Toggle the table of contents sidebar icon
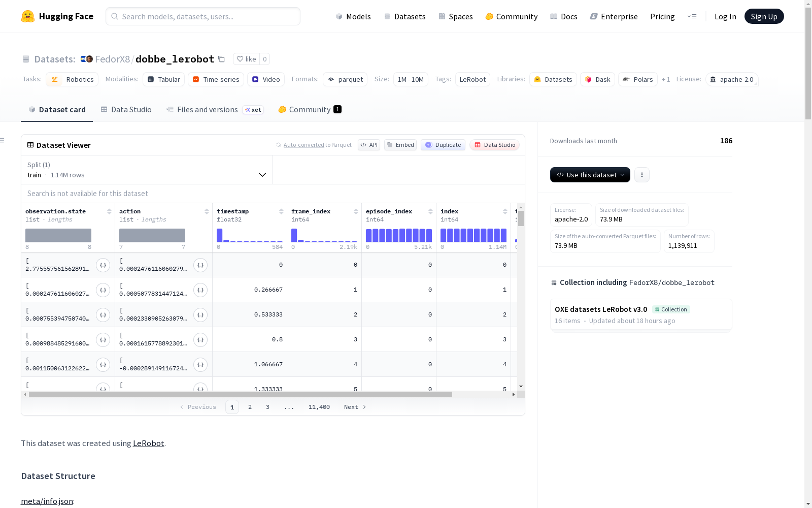812x508 pixels. [x=3, y=140]
